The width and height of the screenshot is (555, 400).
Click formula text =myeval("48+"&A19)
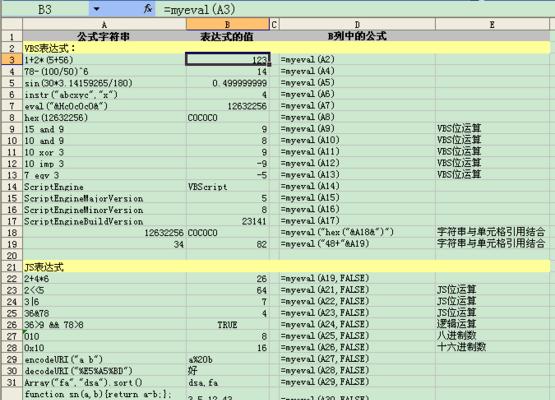325,244
